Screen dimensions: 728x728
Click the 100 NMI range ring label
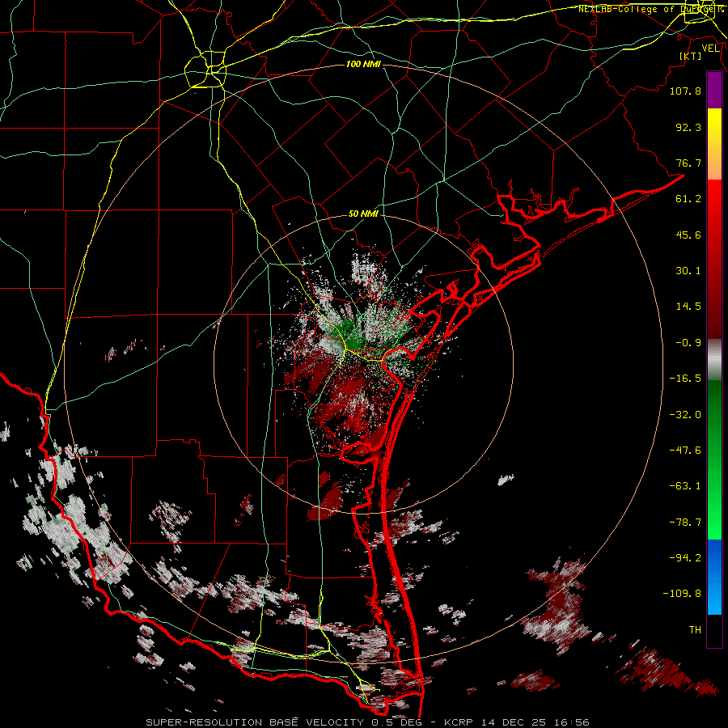363,64
